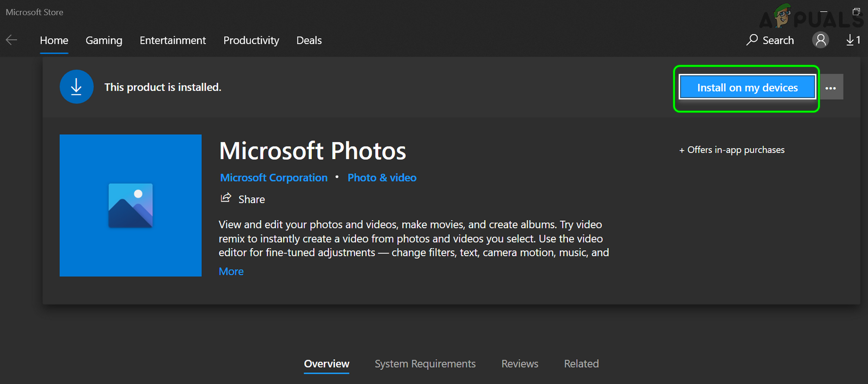This screenshot has width=868, height=384.
Task: View the Reviews tab
Action: 520,364
